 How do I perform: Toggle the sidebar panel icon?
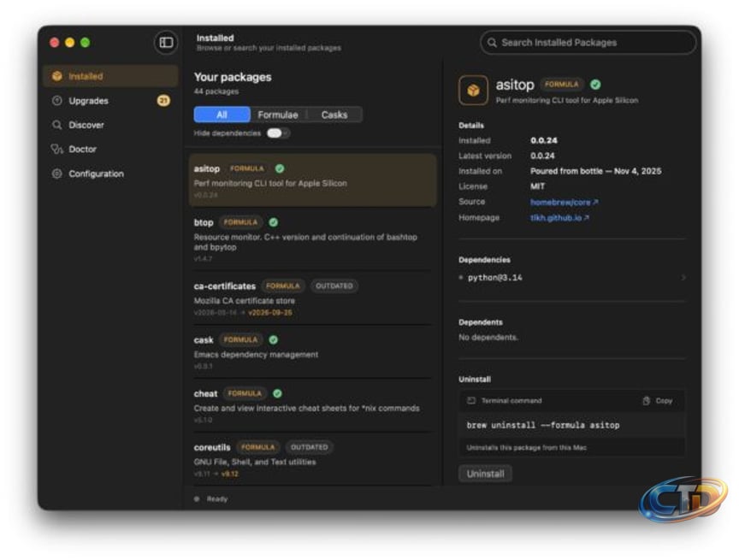point(166,43)
